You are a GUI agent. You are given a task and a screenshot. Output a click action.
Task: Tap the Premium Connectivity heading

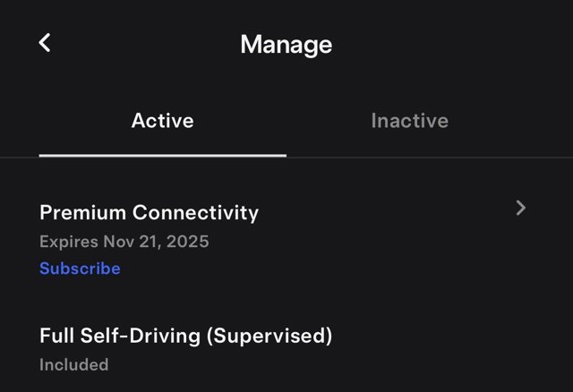point(149,213)
